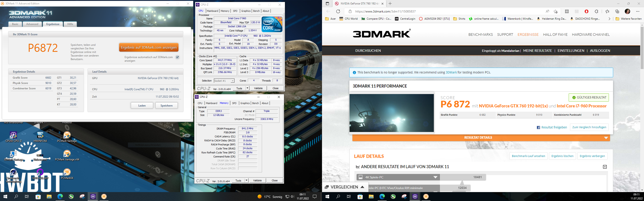This screenshot has height=201, width=644.
Task: Click the network tray icon
Action: [x=288, y=197]
